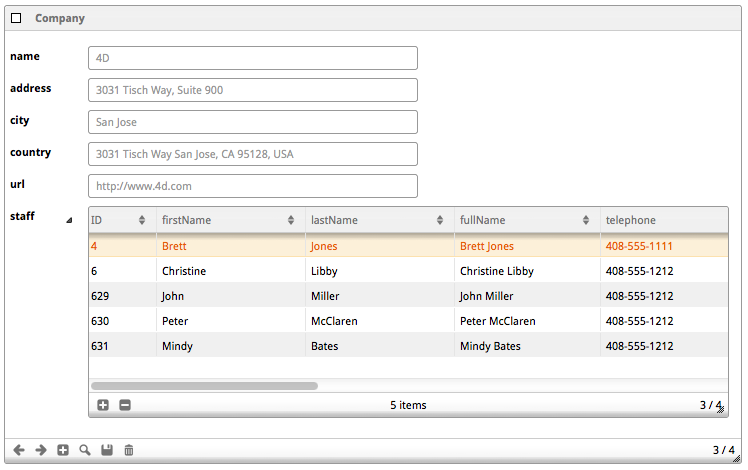Add a new staff row with plus icon
The height and width of the screenshot is (470, 748).
(103, 405)
